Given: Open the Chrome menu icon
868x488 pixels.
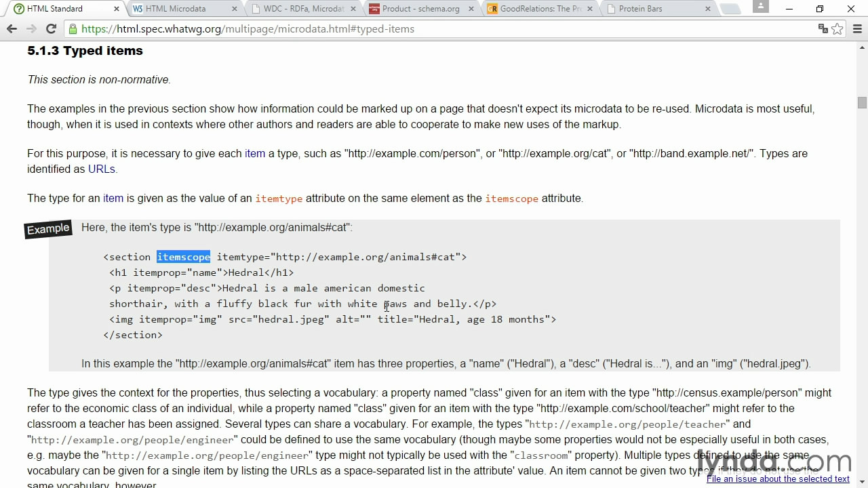Looking at the screenshot, I should [856, 29].
